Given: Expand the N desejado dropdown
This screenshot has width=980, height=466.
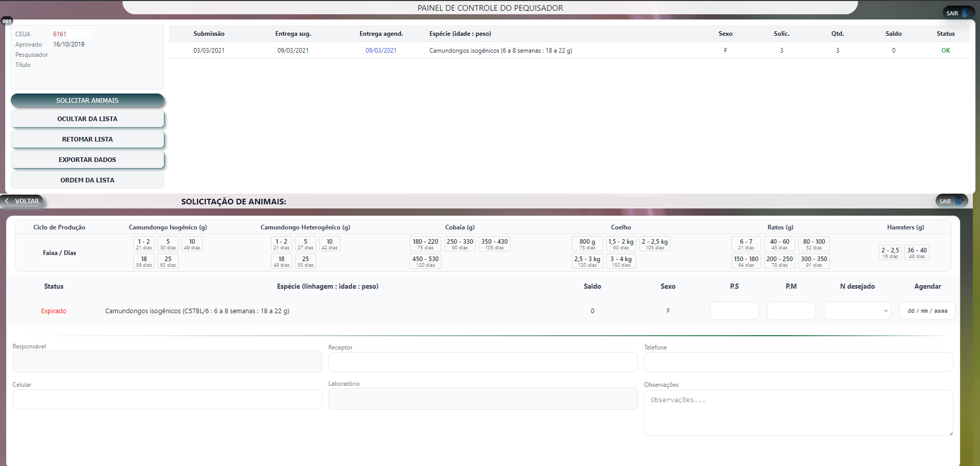Looking at the screenshot, I should (x=857, y=311).
